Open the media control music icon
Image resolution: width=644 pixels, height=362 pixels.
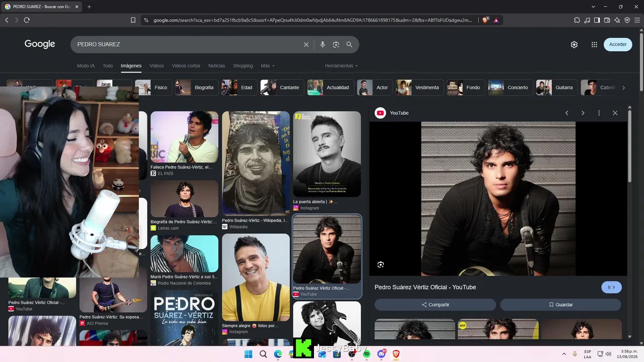(587, 20)
